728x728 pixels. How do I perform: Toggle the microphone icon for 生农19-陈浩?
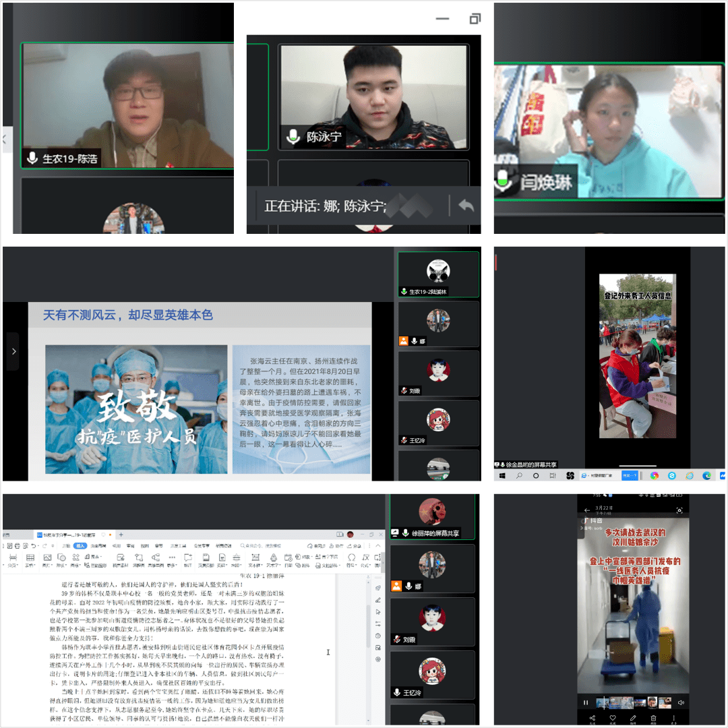click(32, 158)
